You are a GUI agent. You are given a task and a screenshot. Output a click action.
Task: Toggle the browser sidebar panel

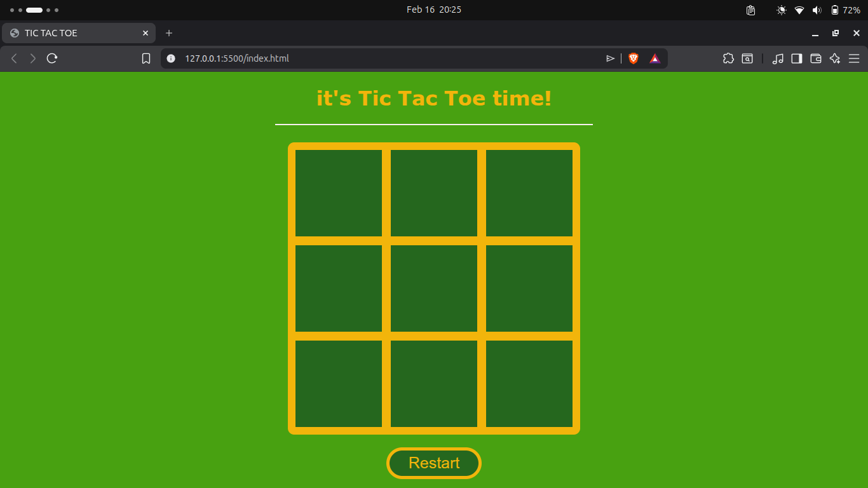(x=797, y=58)
